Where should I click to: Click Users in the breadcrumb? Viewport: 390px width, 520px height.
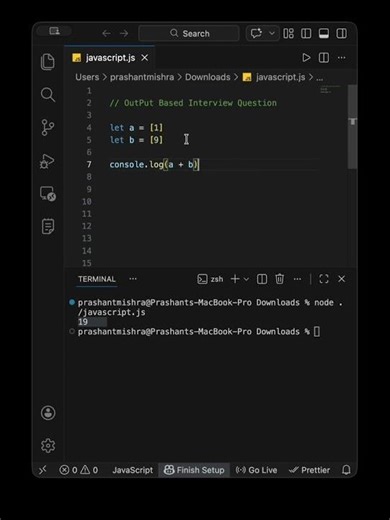[87, 77]
